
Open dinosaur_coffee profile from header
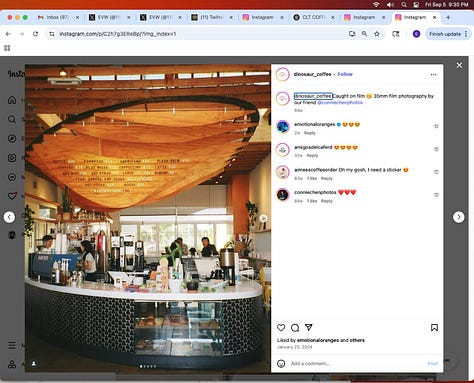pos(312,74)
